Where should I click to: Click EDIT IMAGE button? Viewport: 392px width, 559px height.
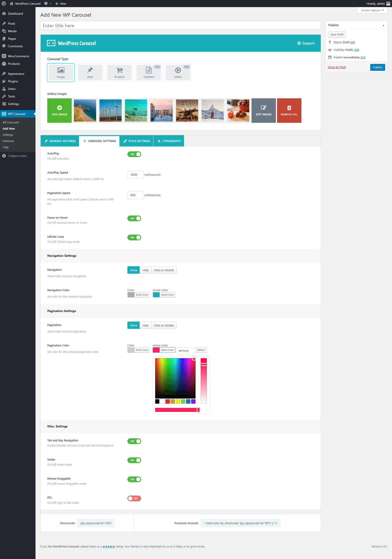(264, 111)
